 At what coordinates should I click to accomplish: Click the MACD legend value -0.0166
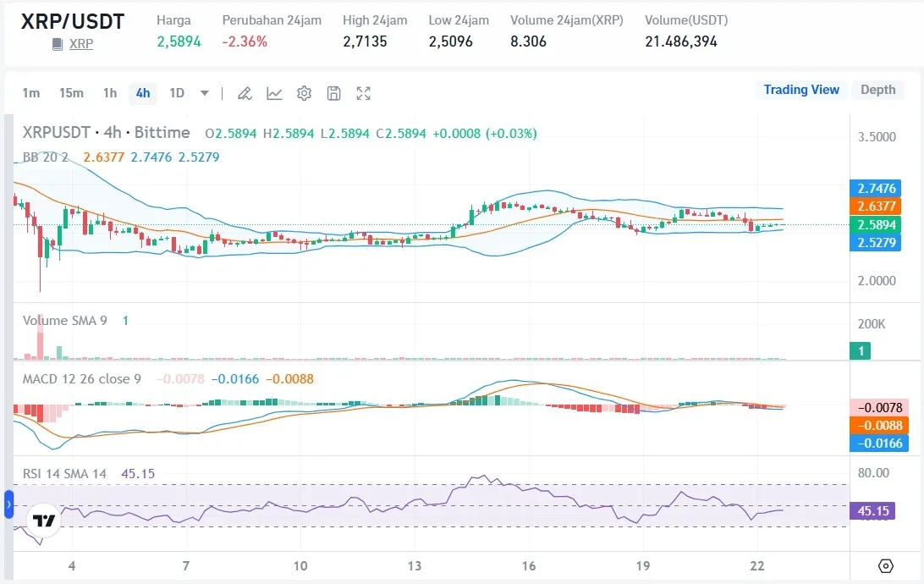coord(235,379)
